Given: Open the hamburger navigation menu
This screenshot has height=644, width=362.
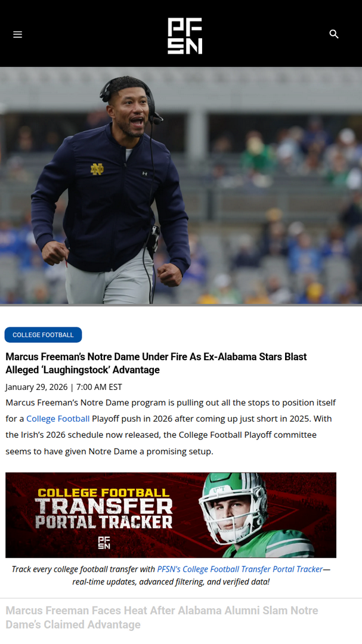Looking at the screenshot, I should (18, 35).
